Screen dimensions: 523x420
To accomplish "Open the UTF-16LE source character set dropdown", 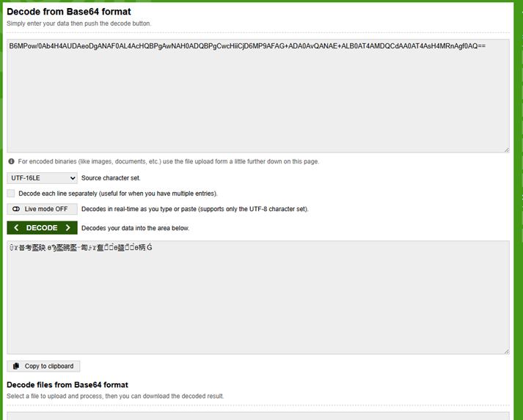I will (42, 178).
